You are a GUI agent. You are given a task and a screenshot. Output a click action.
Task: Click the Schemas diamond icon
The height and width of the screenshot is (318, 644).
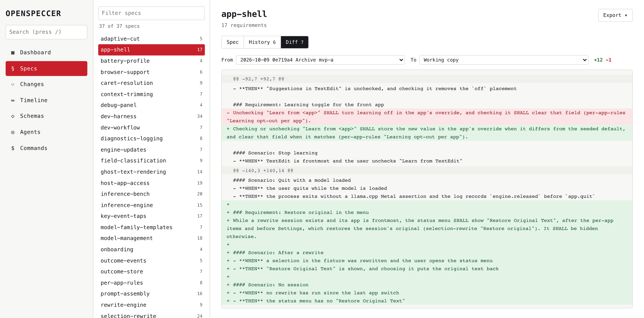point(13,116)
